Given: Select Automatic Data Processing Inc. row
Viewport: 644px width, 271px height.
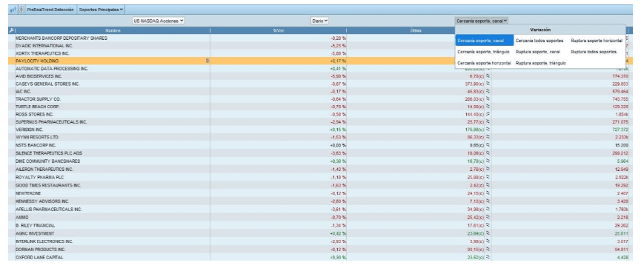Looking at the screenshot, I should coord(320,69).
